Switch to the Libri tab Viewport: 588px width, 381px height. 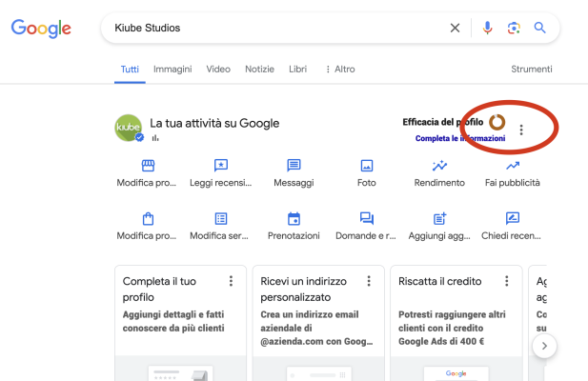click(297, 69)
